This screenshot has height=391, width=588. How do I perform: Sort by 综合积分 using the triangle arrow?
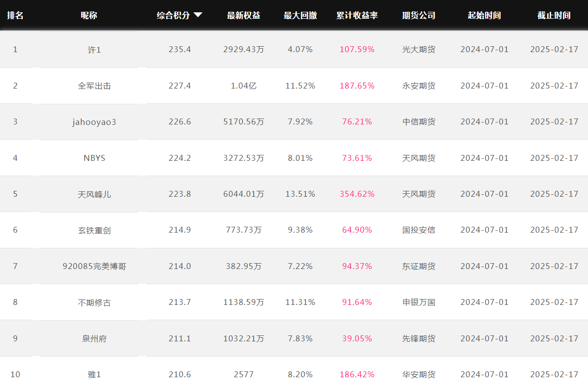[198, 15]
